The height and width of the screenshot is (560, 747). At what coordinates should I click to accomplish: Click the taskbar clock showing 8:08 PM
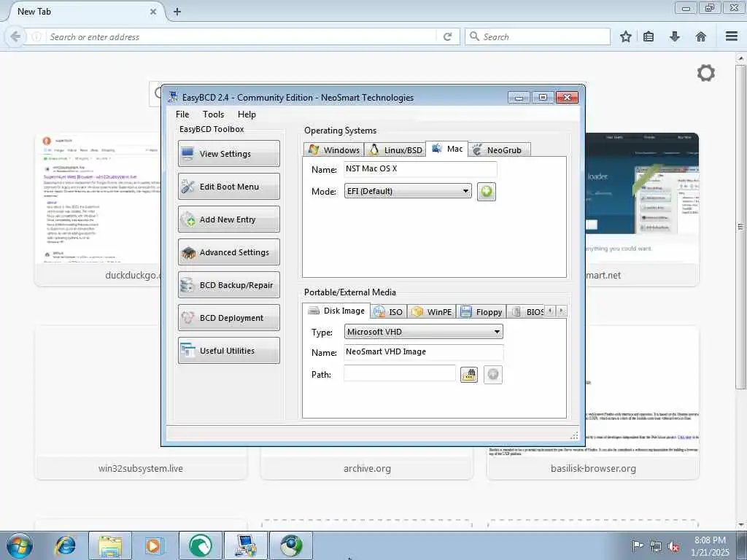[x=710, y=545]
